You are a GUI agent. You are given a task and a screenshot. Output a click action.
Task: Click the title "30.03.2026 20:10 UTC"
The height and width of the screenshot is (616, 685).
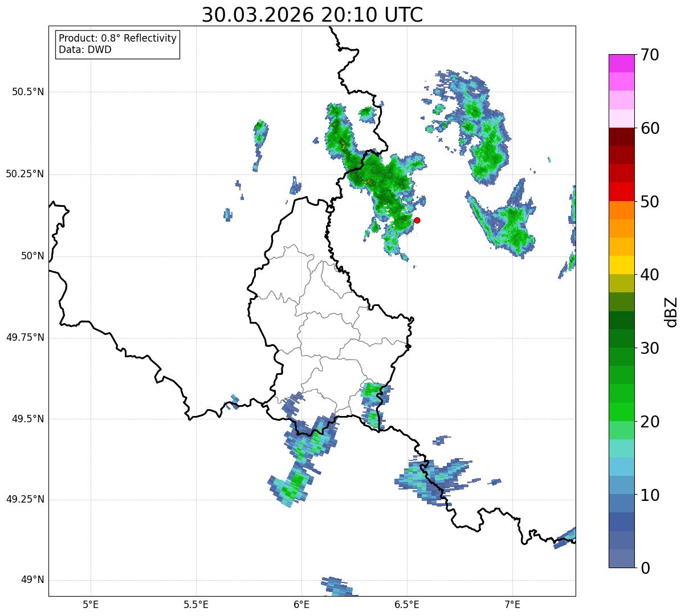pos(312,15)
